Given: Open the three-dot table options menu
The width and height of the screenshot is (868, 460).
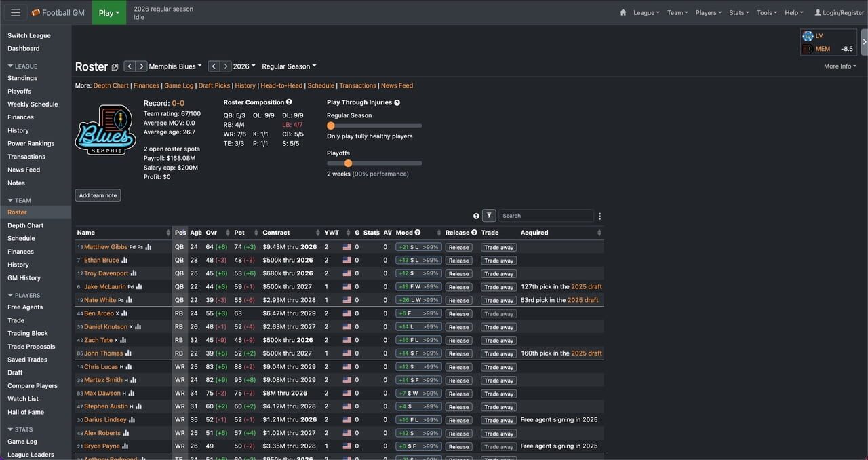Looking at the screenshot, I should point(599,216).
